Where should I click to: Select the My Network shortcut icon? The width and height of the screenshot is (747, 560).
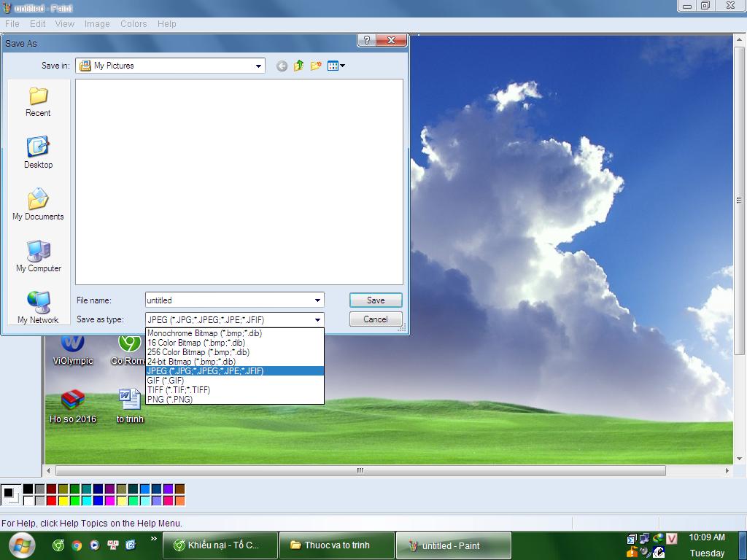pos(38,308)
